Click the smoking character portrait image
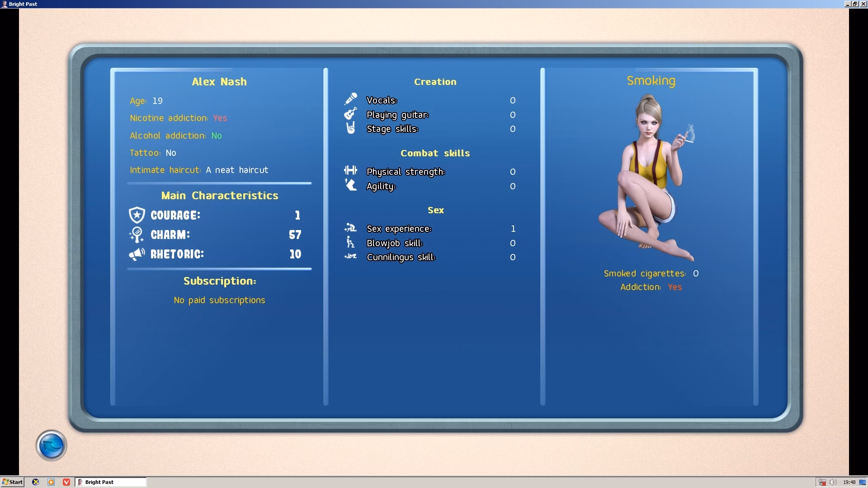 coord(646,178)
